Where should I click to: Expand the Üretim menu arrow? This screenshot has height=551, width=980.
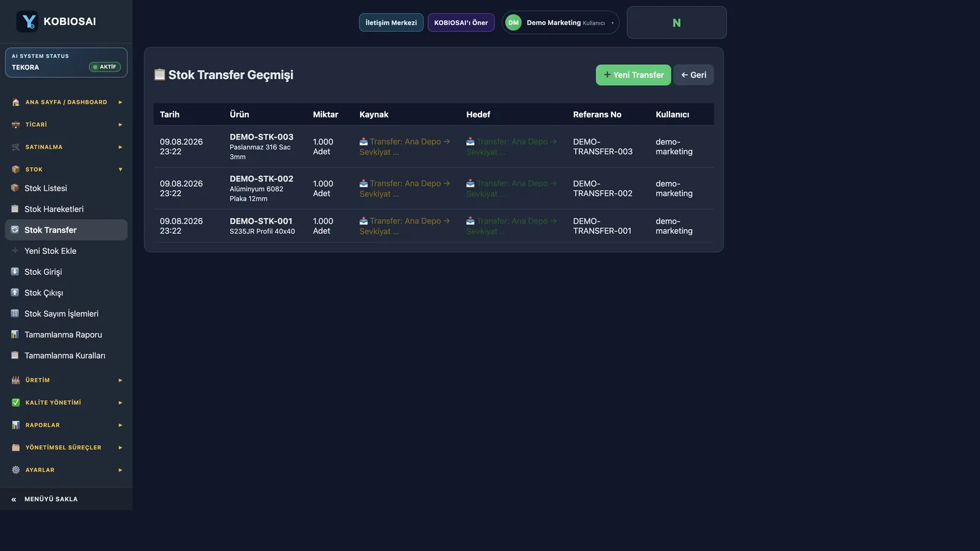pyautogui.click(x=120, y=380)
